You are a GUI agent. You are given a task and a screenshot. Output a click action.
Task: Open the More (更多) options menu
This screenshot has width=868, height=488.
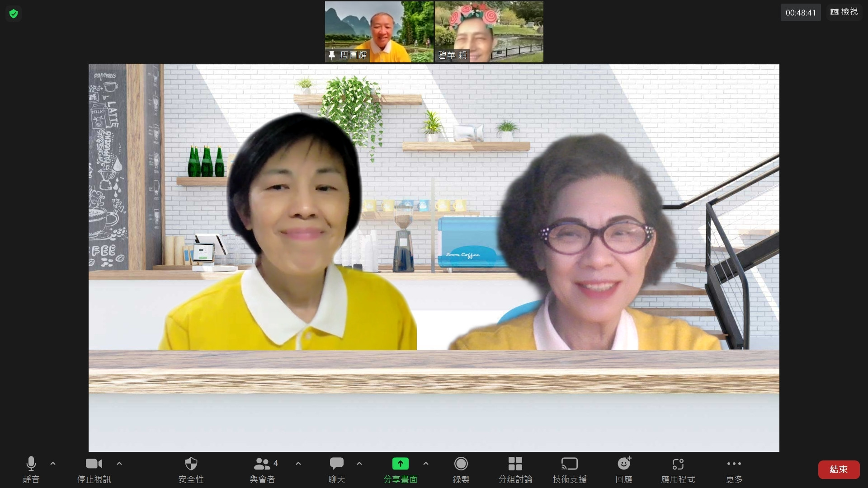[x=734, y=469]
